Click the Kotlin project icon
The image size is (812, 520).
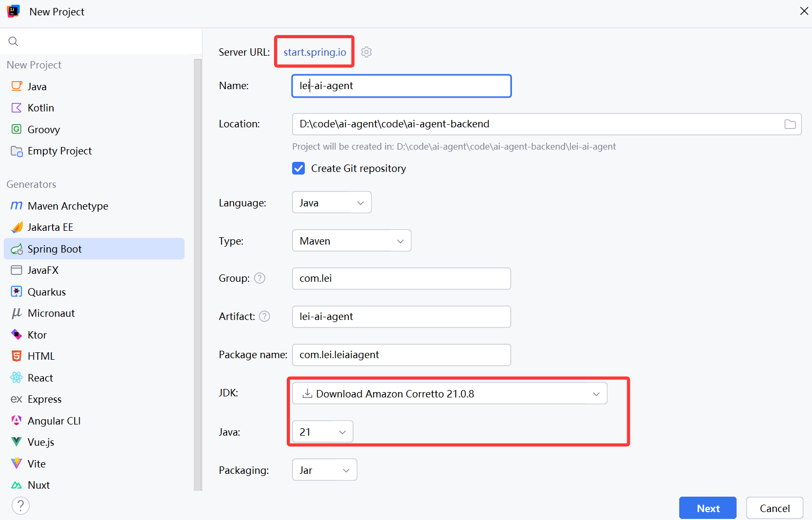16,108
